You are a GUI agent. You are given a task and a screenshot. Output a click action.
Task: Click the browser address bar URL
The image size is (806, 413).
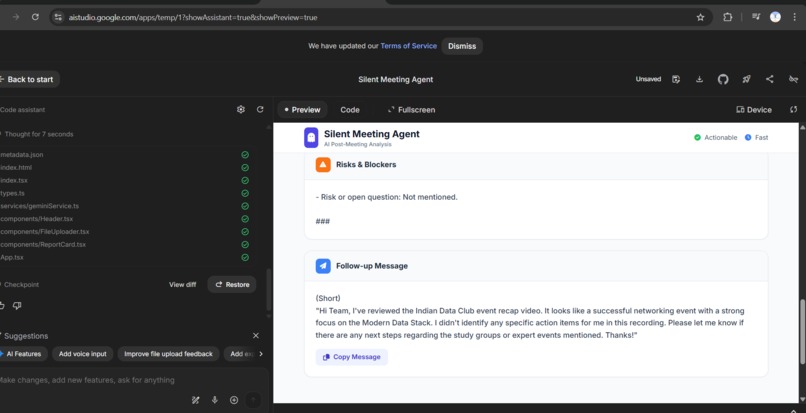tap(193, 17)
